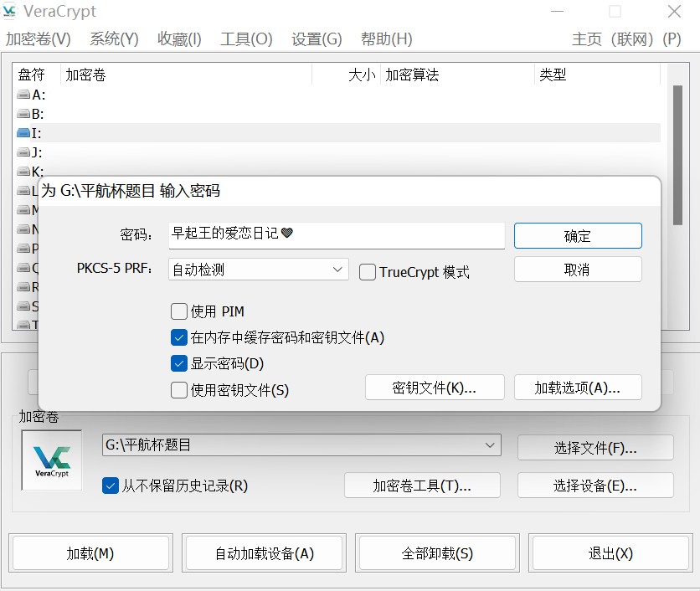700x591 pixels.
Task: Click 确定 to confirm the password
Action: click(x=578, y=236)
